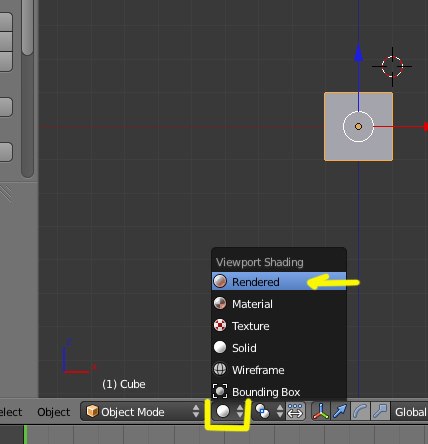
Task: Toggle the 3D manipulator widget
Action: (x=320, y=411)
